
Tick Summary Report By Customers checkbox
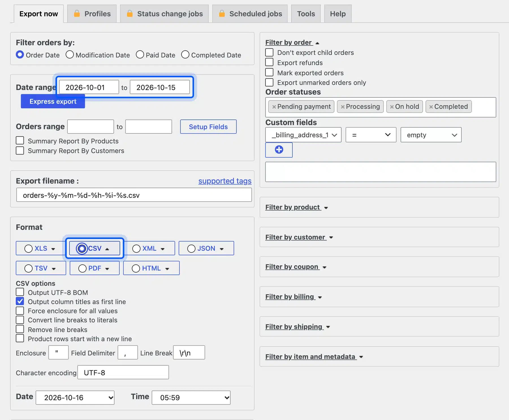click(x=20, y=150)
